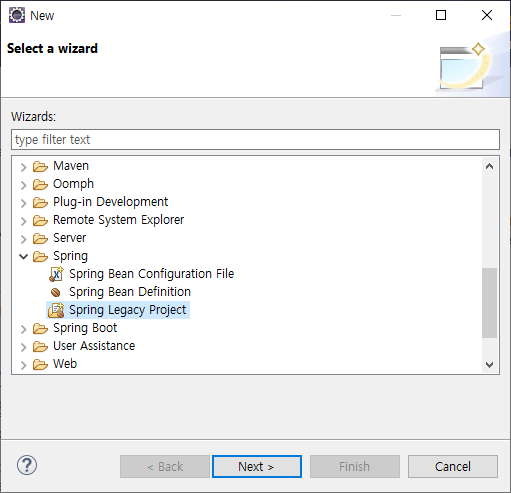Select the User Assistance label
Screen dimensions: 511x493
pos(94,346)
